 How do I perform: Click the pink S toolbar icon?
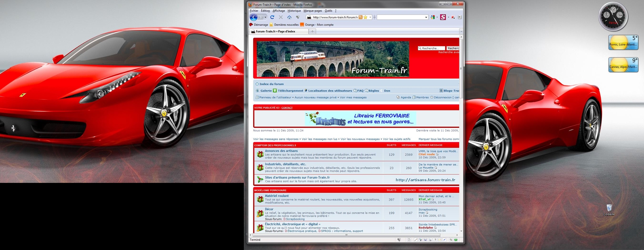pyautogui.click(x=443, y=17)
